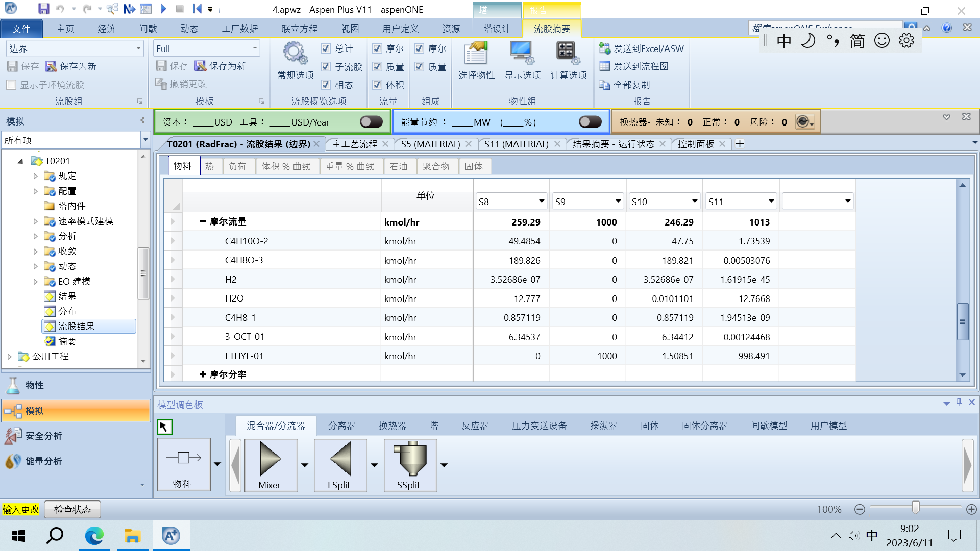Image resolution: width=980 pixels, height=551 pixels.
Task: Switch to the 塔设计 ribbon tab
Action: click(x=497, y=29)
